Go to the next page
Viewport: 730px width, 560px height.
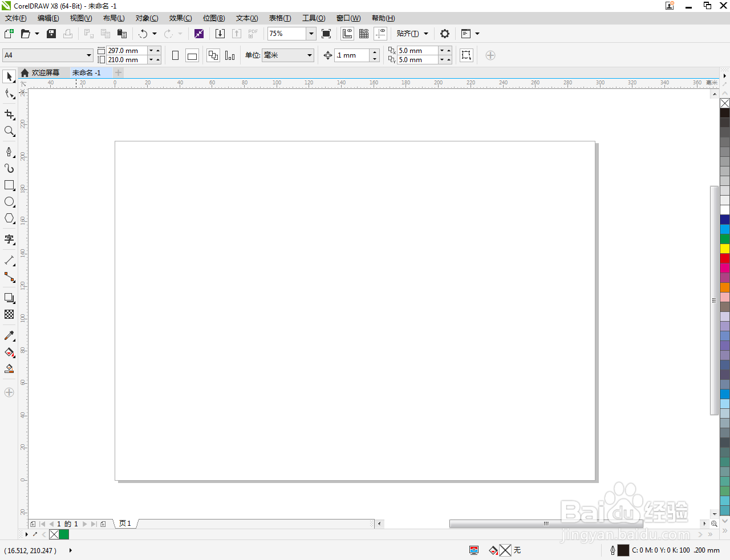click(85, 524)
